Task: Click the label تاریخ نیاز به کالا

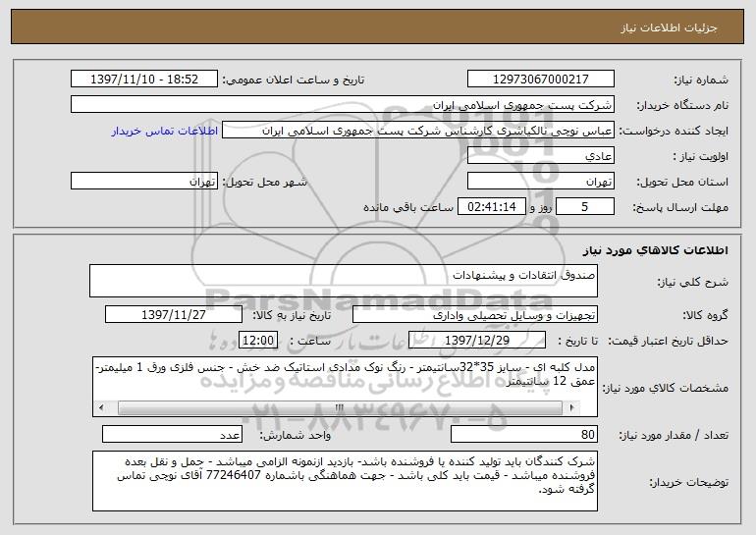Action: click(x=292, y=316)
